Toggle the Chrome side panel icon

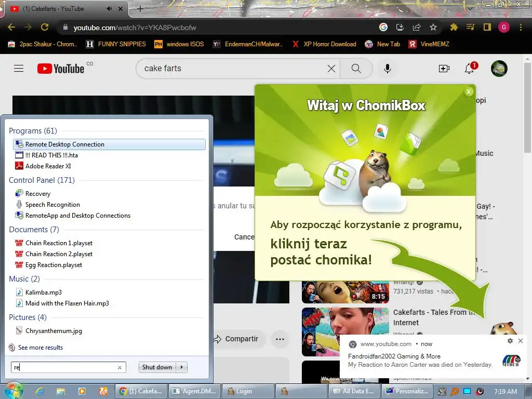point(487,28)
